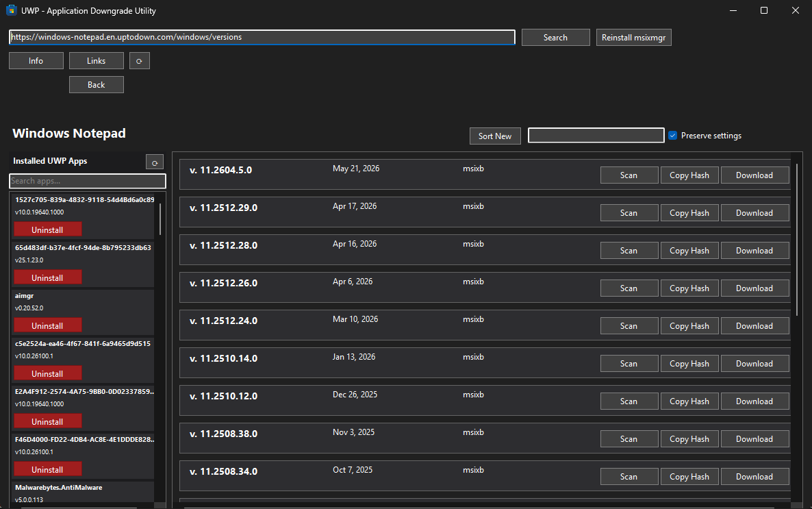Click the Search apps input field
Image resolution: width=812 pixels, height=509 pixels.
(88, 181)
